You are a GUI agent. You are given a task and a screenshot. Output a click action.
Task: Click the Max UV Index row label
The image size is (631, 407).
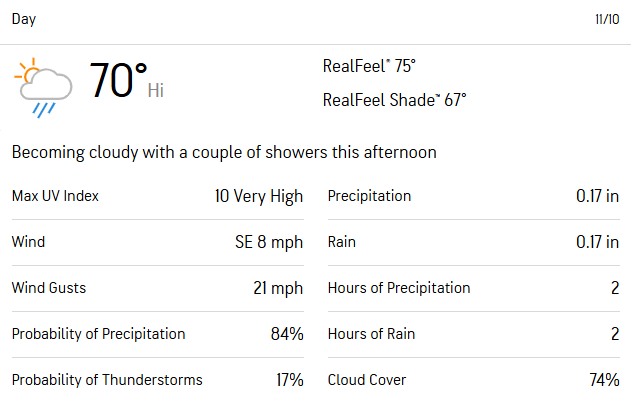(x=55, y=196)
